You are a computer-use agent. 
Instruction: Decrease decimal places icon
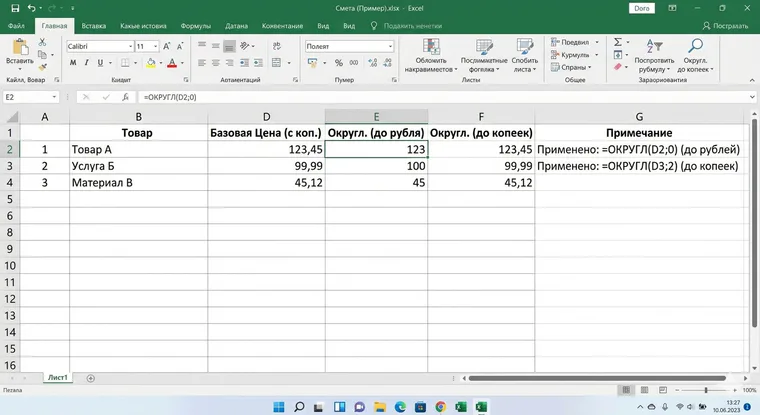click(387, 63)
